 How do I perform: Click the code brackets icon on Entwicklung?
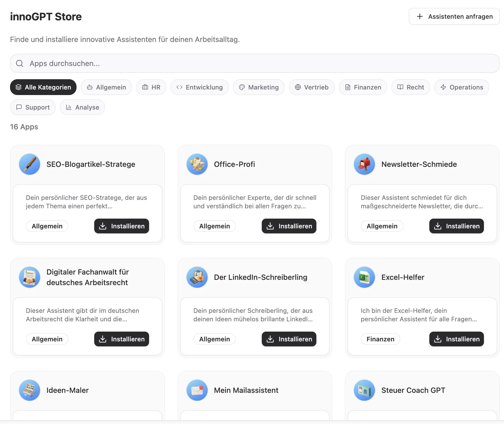tap(179, 87)
